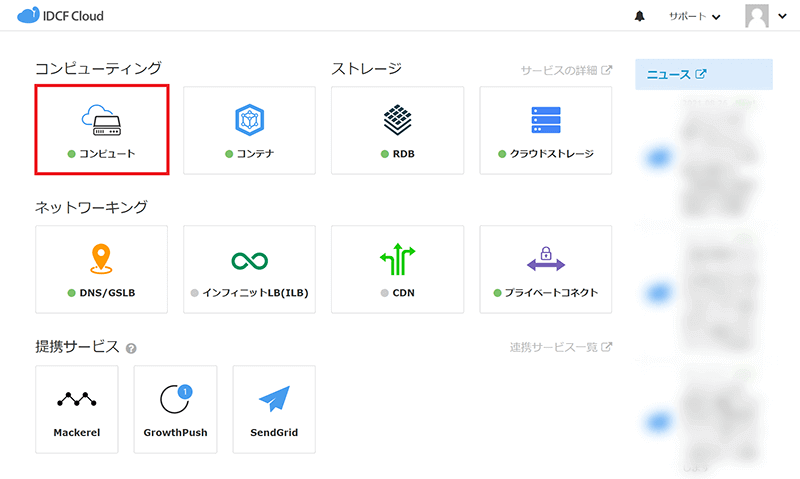Open the サービスの詳細 service details link
This screenshot has width=800, height=479.
(x=566, y=70)
